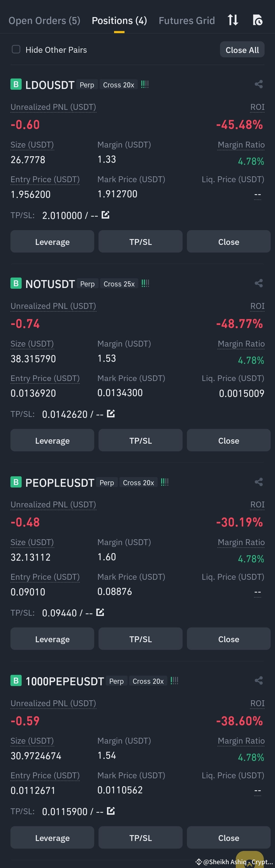
Task: Open the Futures Grid tab
Action: (x=187, y=21)
